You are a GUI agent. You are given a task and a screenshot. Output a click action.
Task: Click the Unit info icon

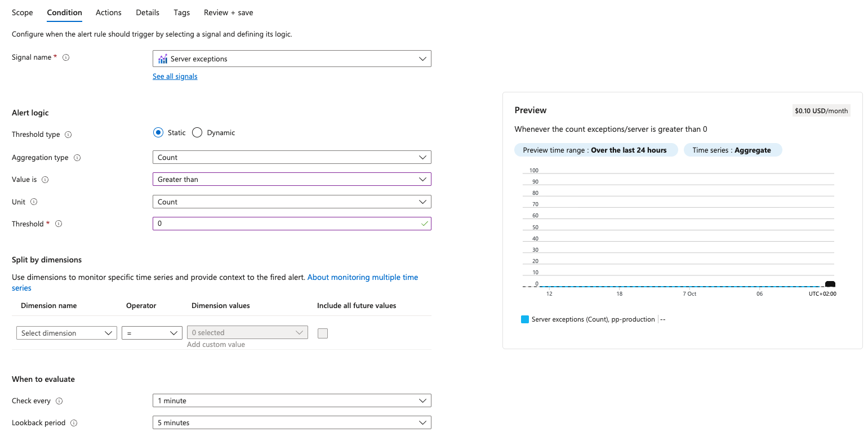pos(34,202)
